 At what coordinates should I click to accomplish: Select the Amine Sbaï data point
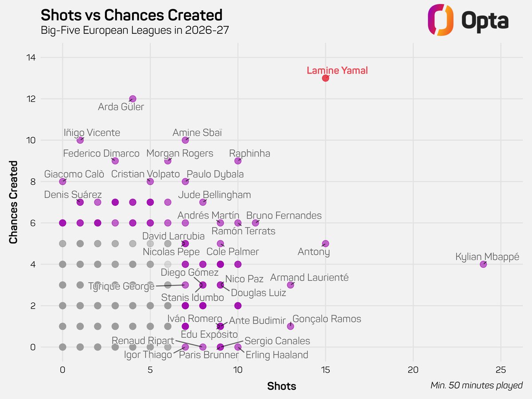pos(185,140)
